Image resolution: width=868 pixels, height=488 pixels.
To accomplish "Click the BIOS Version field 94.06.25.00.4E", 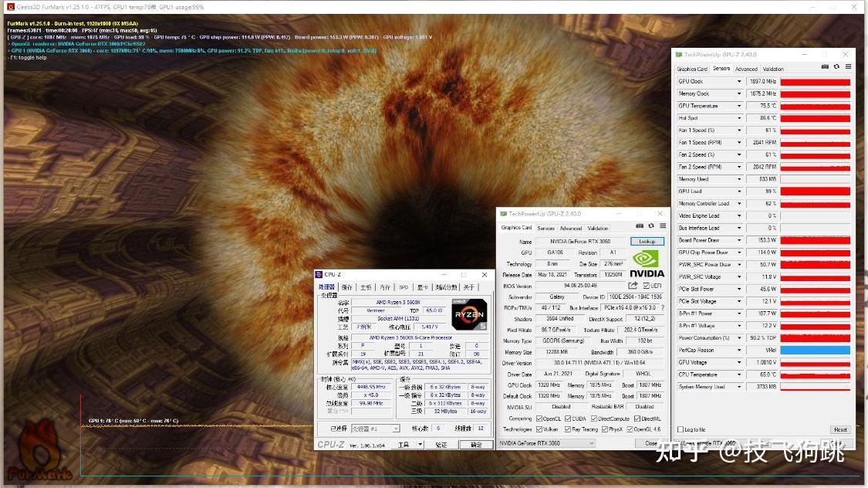I will coord(580,286).
